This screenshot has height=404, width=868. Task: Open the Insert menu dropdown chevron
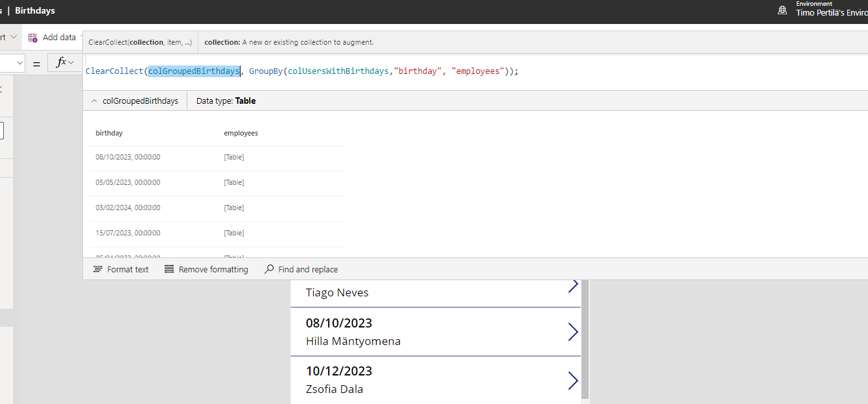[13, 38]
